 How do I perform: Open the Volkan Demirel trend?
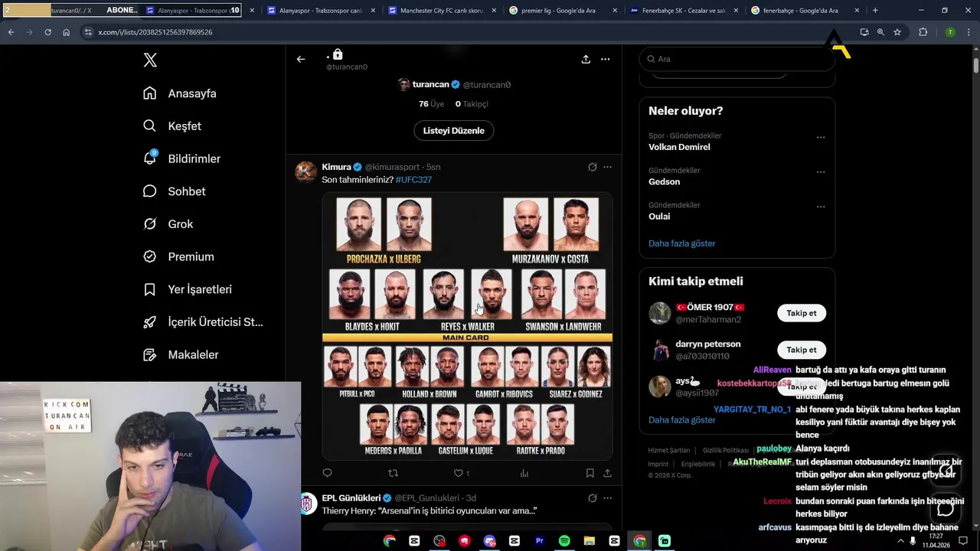pyautogui.click(x=679, y=147)
